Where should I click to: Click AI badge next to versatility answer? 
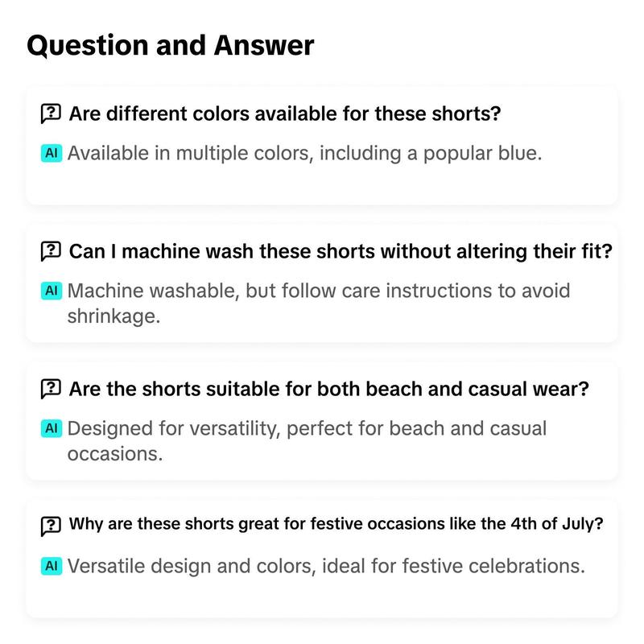tap(52, 428)
